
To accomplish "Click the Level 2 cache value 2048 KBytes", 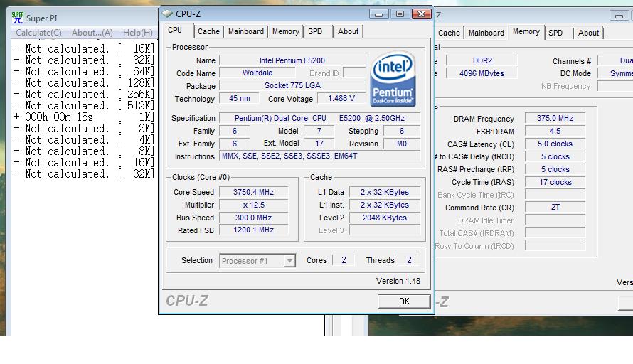I will pos(385,218).
